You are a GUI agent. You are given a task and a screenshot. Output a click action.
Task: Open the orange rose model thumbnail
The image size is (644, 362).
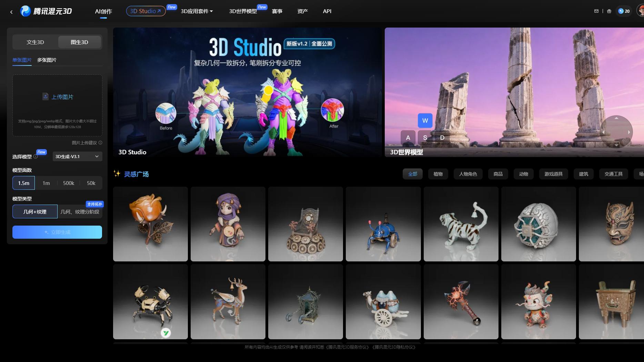pos(150,224)
